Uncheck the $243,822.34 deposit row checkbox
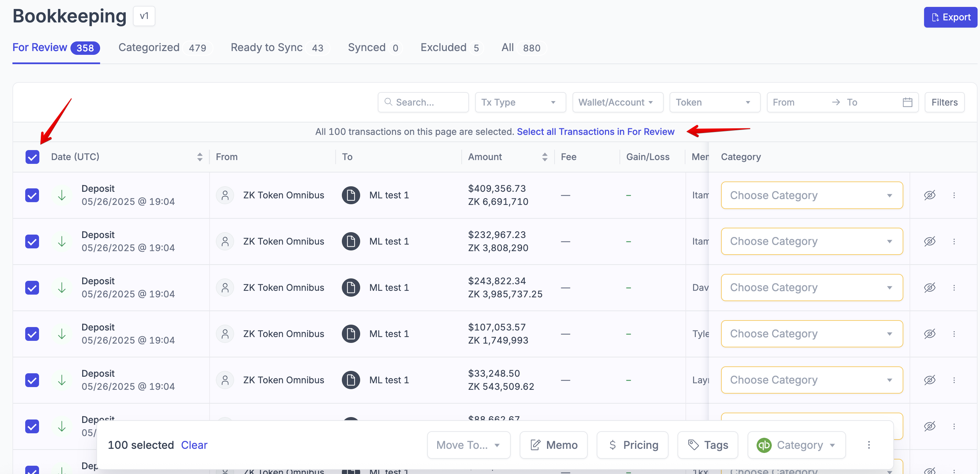Viewport: 980px width, 474px height. (x=32, y=287)
